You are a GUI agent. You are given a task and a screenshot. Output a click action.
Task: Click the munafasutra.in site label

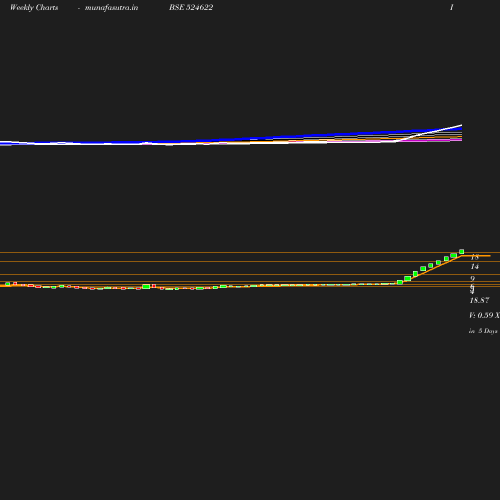click(x=111, y=8)
